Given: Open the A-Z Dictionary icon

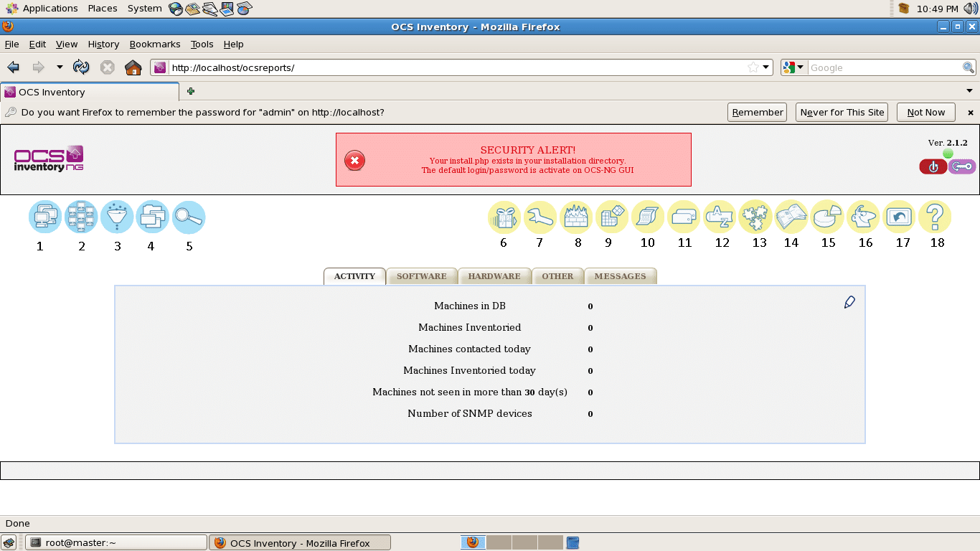Looking at the screenshot, I should click(x=720, y=217).
